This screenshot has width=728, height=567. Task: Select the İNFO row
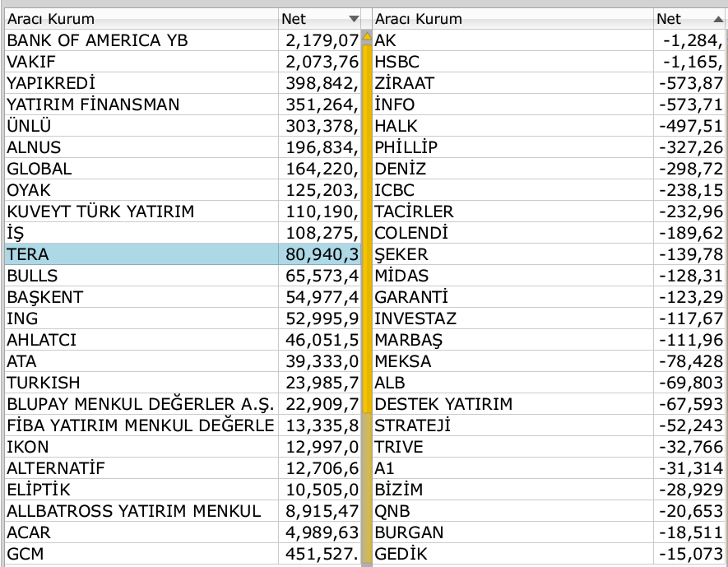tap(549, 105)
